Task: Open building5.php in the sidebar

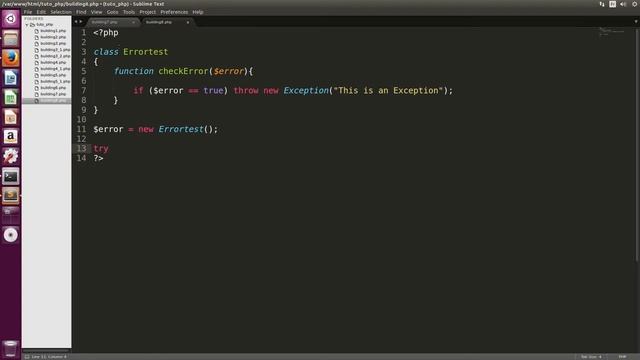Action: (53, 75)
